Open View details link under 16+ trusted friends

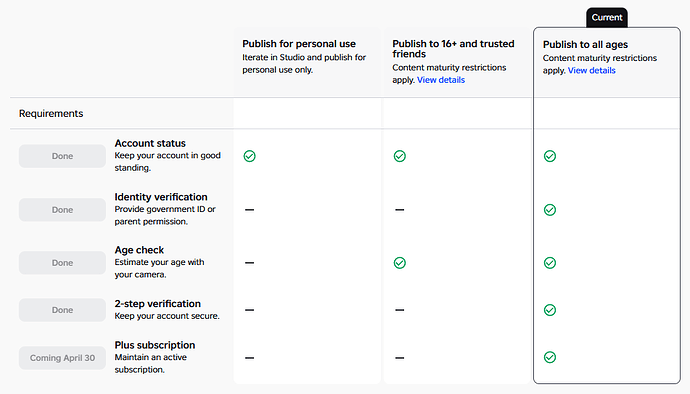click(440, 80)
